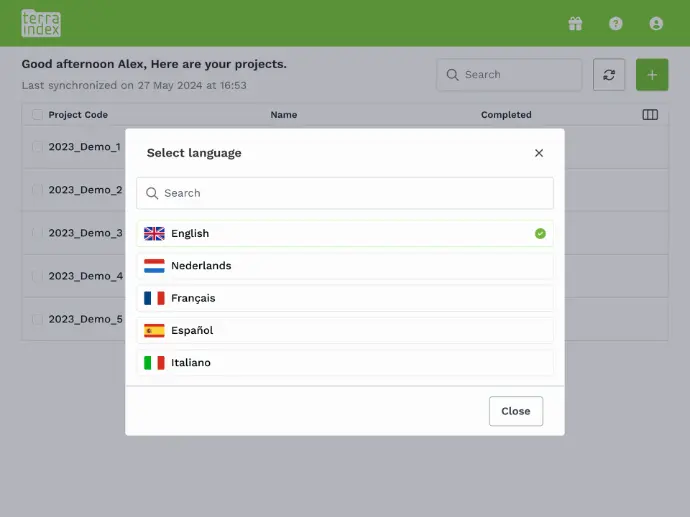Click the TerraIndex logo
Viewport: 690px width, 517px height.
(x=41, y=23)
